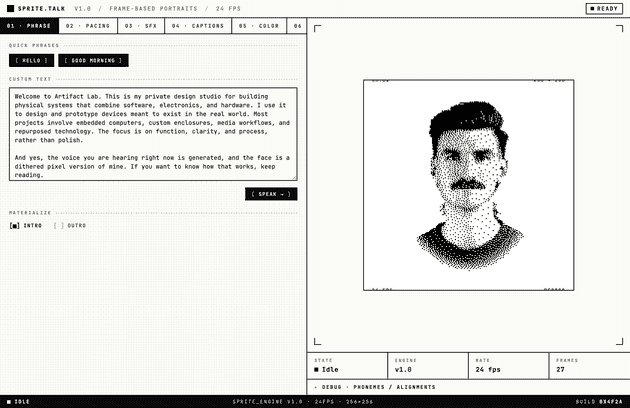Image resolution: width=630 pixels, height=408 pixels.
Task: Click the Idle state square indicator
Action: click(316, 370)
